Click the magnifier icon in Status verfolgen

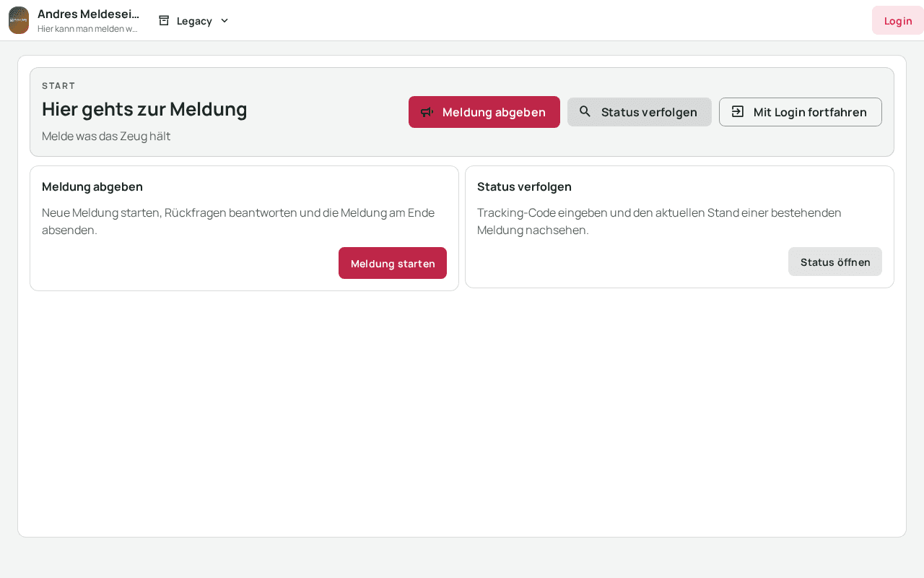(585, 111)
